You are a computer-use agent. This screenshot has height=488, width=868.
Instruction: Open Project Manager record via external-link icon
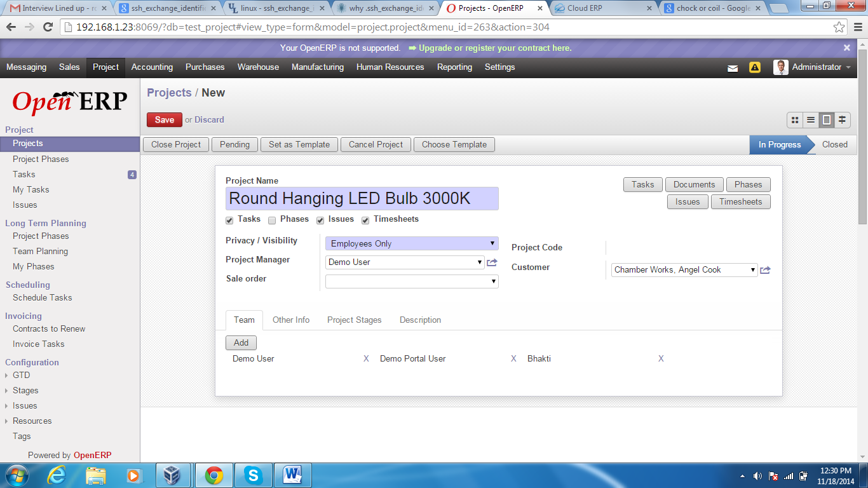click(491, 262)
